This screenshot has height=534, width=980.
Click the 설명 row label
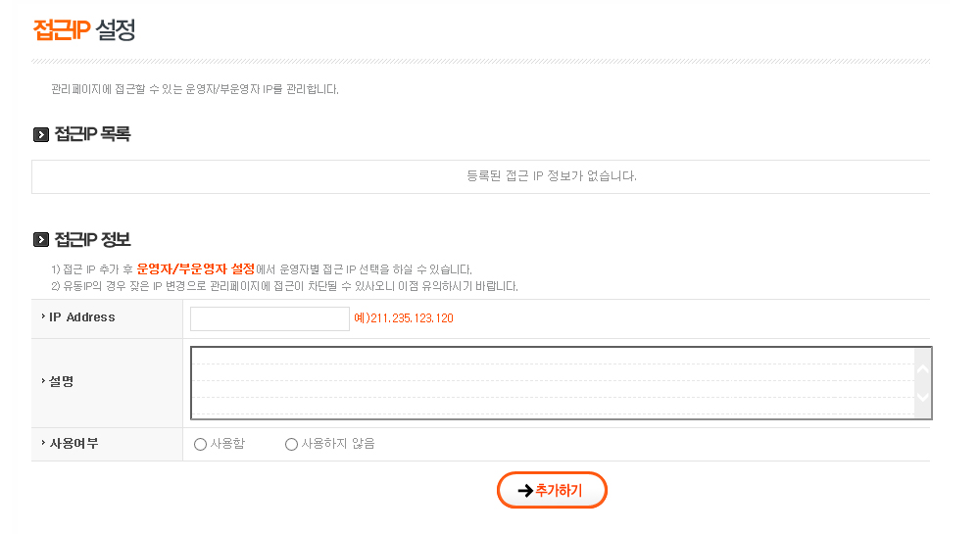[x=62, y=381]
